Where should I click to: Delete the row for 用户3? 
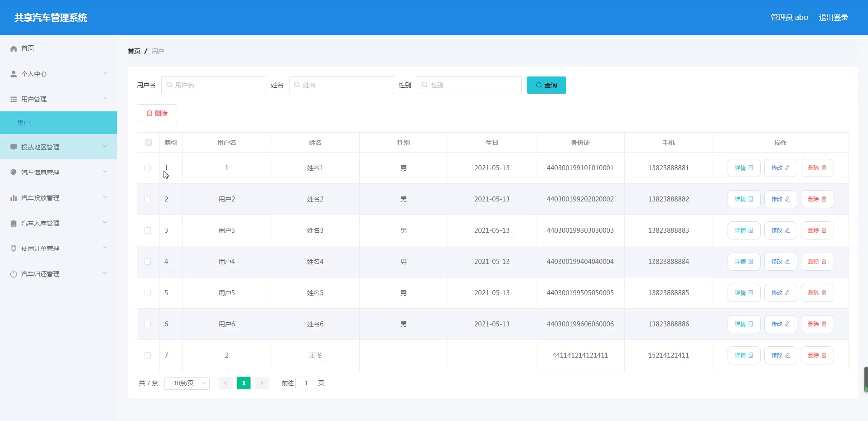tap(817, 230)
